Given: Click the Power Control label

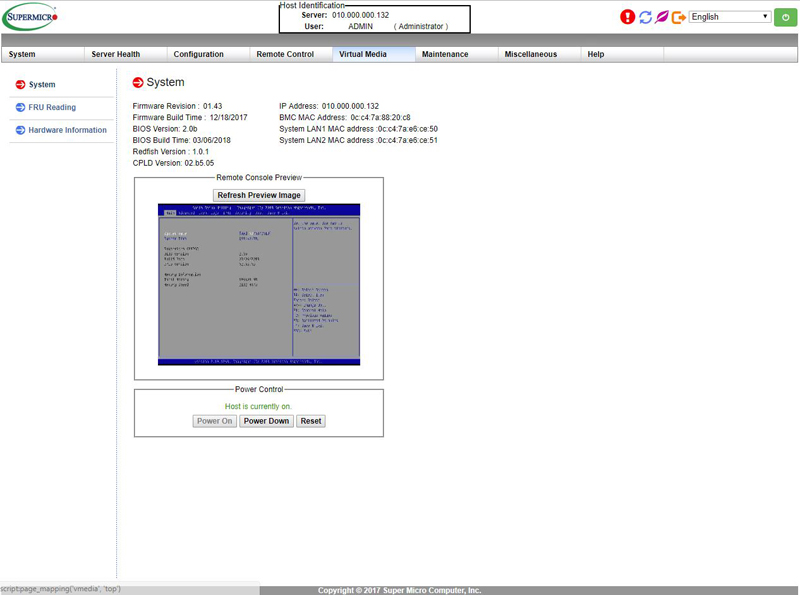Looking at the screenshot, I should coord(259,389).
